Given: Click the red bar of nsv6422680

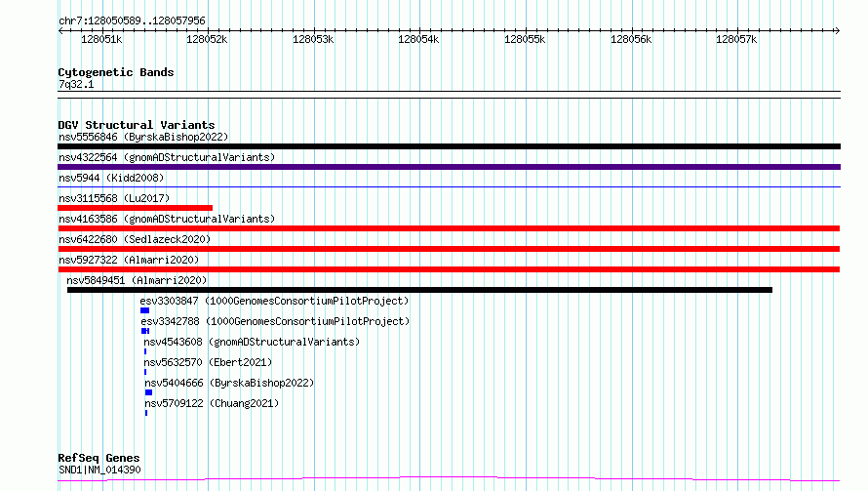Looking at the screenshot, I should point(449,249).
